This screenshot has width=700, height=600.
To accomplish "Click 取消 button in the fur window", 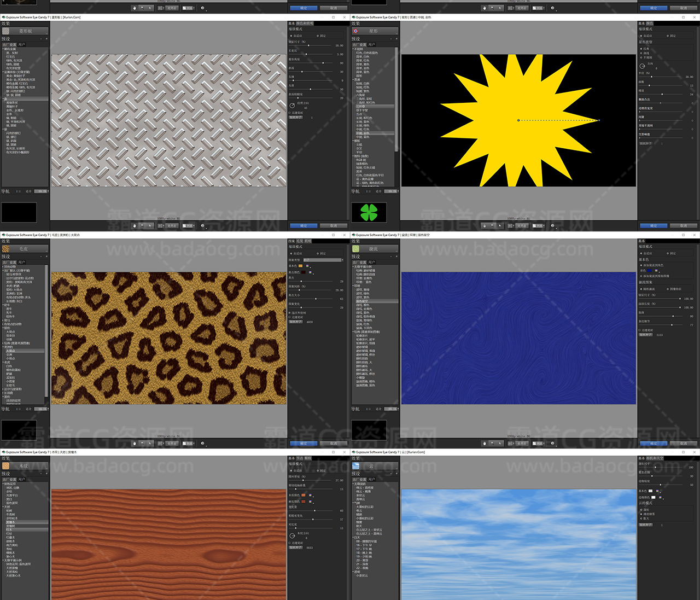I will tap(334, 443).
